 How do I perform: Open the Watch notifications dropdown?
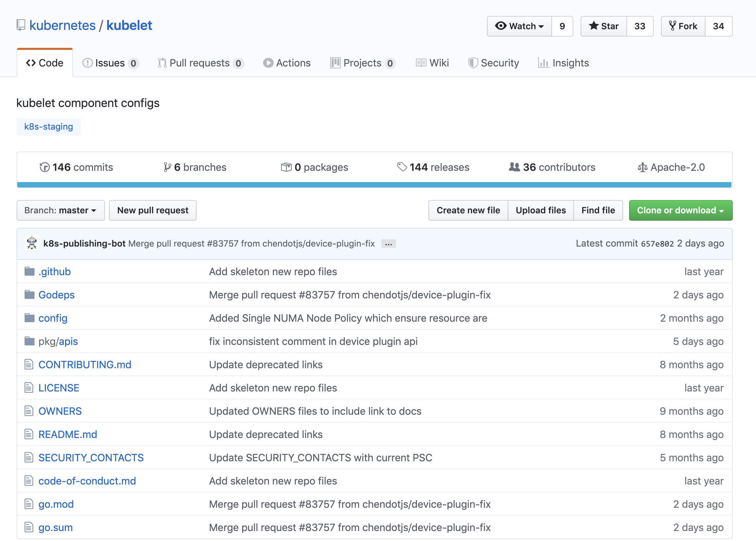click(x=519, y=26)
